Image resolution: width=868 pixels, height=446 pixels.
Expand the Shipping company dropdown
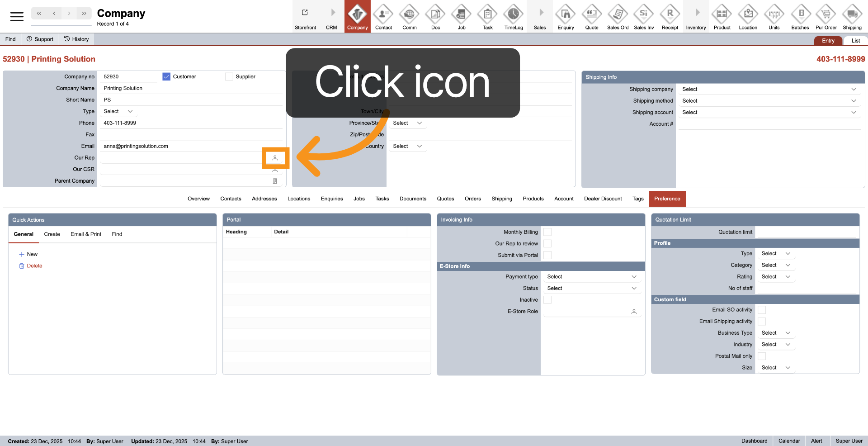768,90
